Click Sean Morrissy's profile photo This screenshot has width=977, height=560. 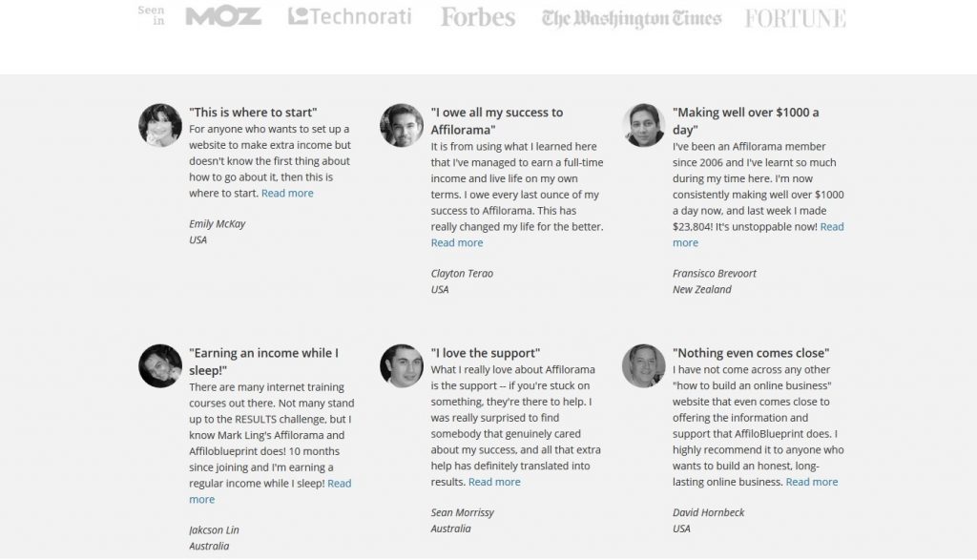(x=402, y=365)
